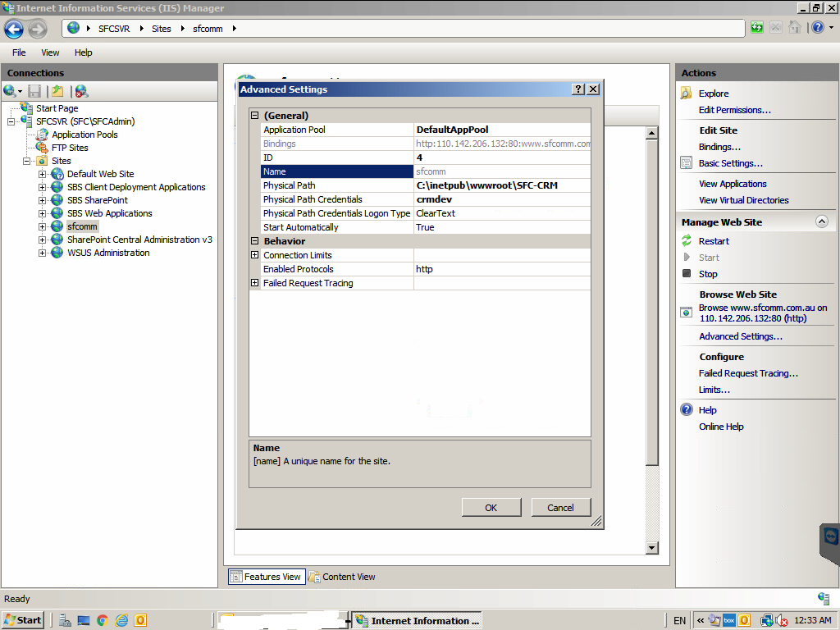Screen dimensions: 840x630
Task: Click the home icon in address toolbar
Action: click(795, 27)
